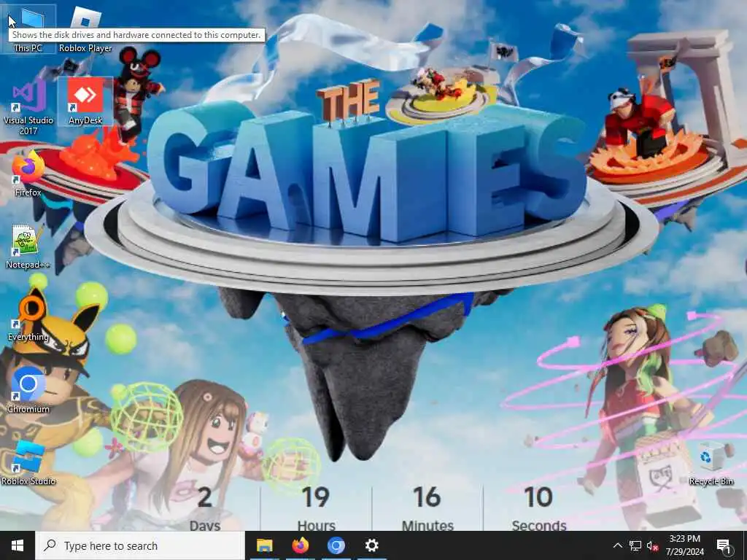Screen dimensions: 747x560
Task: Open the network status tray icon
Action: (635, 545)
